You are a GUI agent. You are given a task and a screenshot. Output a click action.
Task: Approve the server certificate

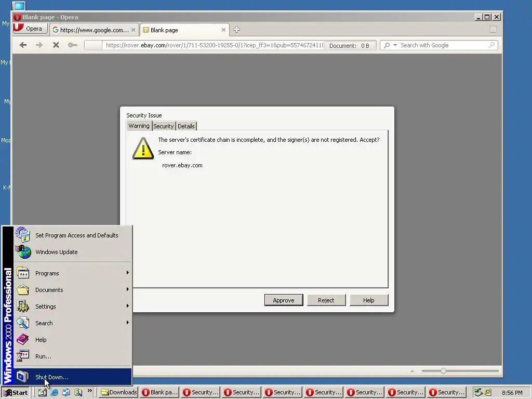(x=284, y=300)
